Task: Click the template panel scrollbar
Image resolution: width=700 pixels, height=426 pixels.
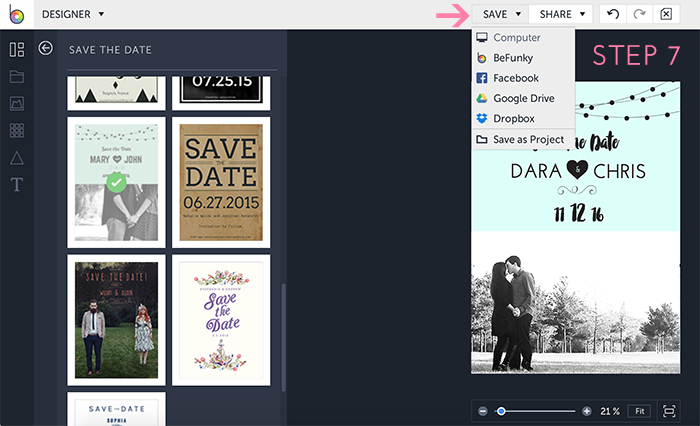Action: [283, 337]
